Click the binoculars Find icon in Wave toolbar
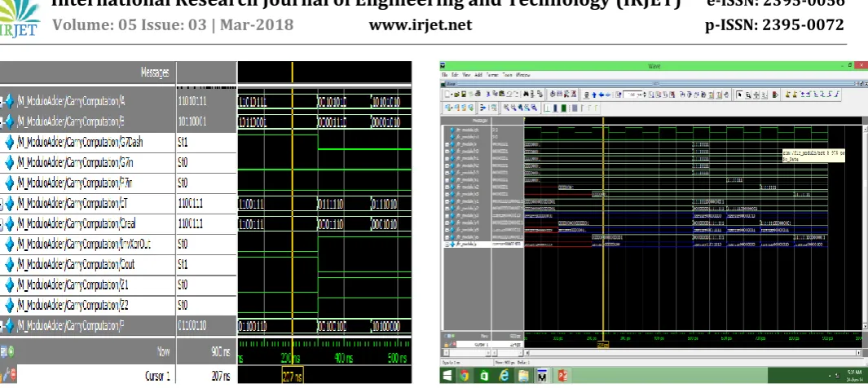Screen dimensions: 868x388 526,95
